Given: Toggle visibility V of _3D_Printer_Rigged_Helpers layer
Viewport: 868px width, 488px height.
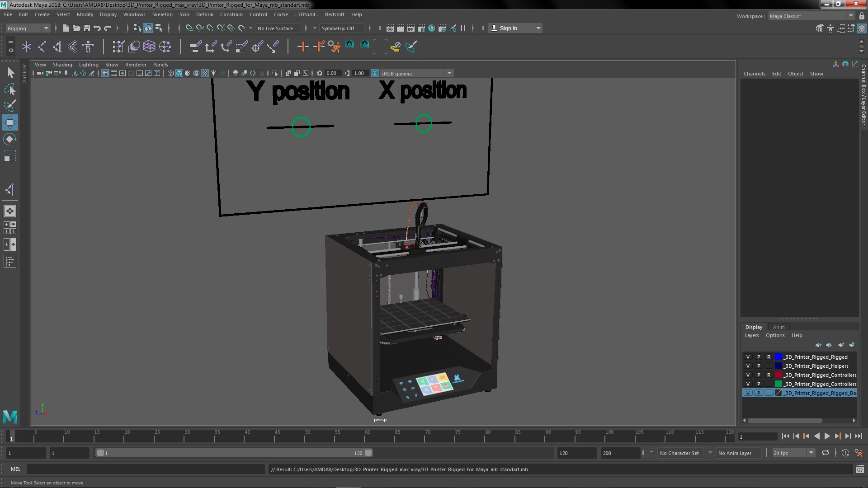Looking at the screenshot, I should 748,366.
